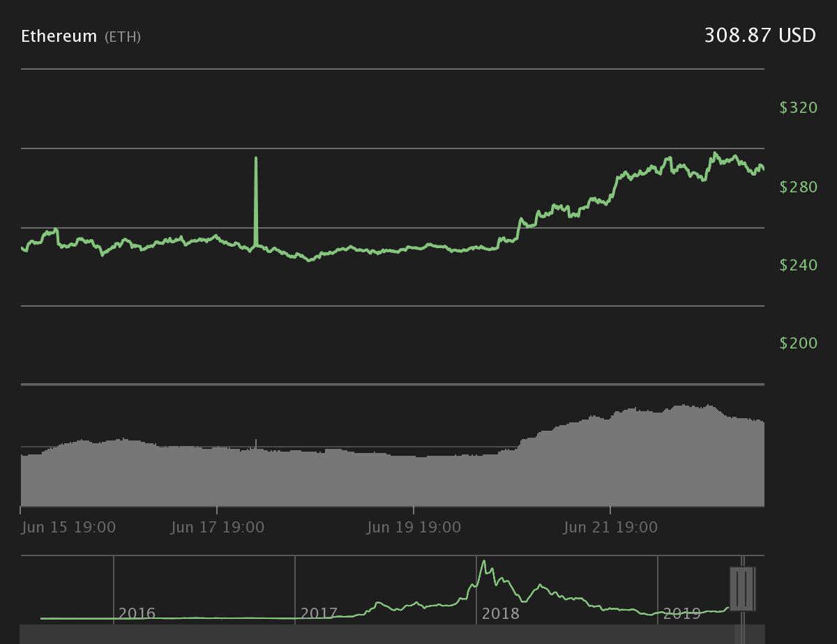Click the Jun 15 19:00 time label
Viewport: 837px width, 644px height.
click(x=68, y=528)
